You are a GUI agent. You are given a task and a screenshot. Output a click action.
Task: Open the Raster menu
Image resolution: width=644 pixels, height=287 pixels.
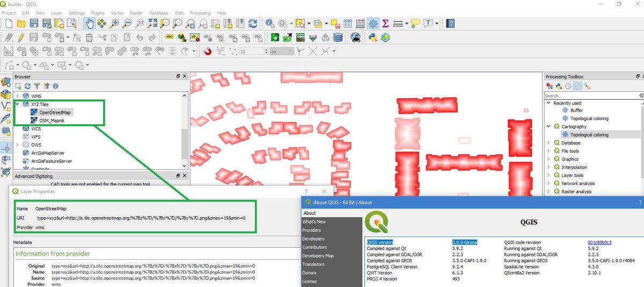[136, 13]
